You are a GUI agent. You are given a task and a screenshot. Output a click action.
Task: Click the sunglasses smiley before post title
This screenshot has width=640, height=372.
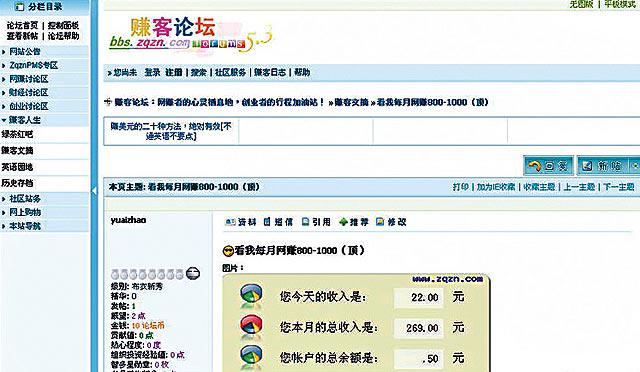point(229,251)
